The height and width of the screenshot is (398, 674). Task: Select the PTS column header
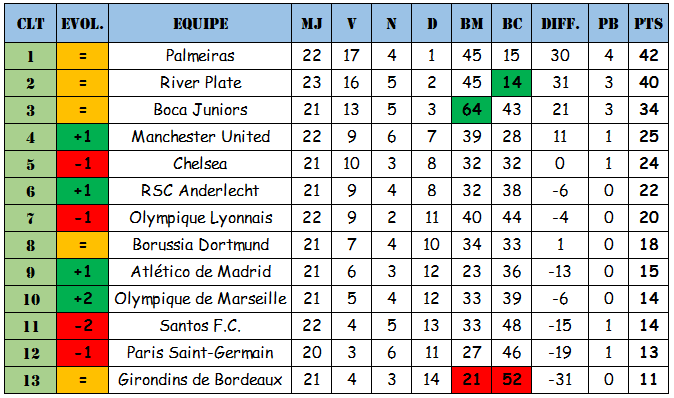[x=649, y=23]
